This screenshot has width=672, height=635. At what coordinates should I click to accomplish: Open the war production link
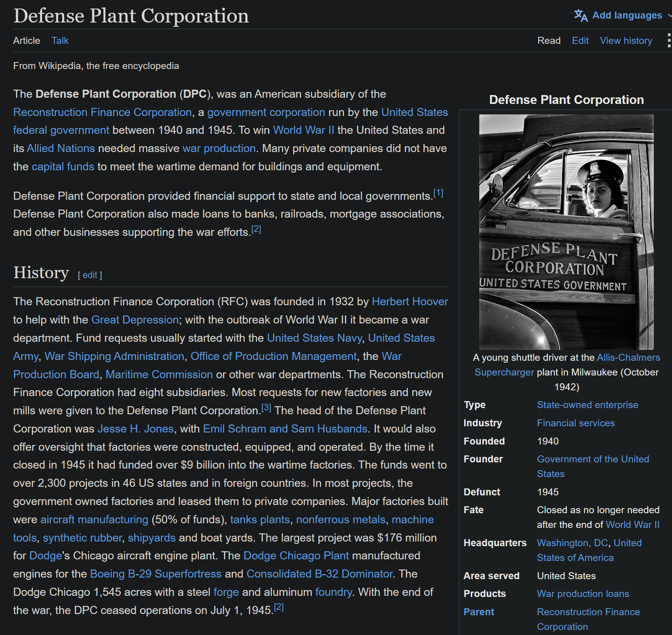click(219, 148)
